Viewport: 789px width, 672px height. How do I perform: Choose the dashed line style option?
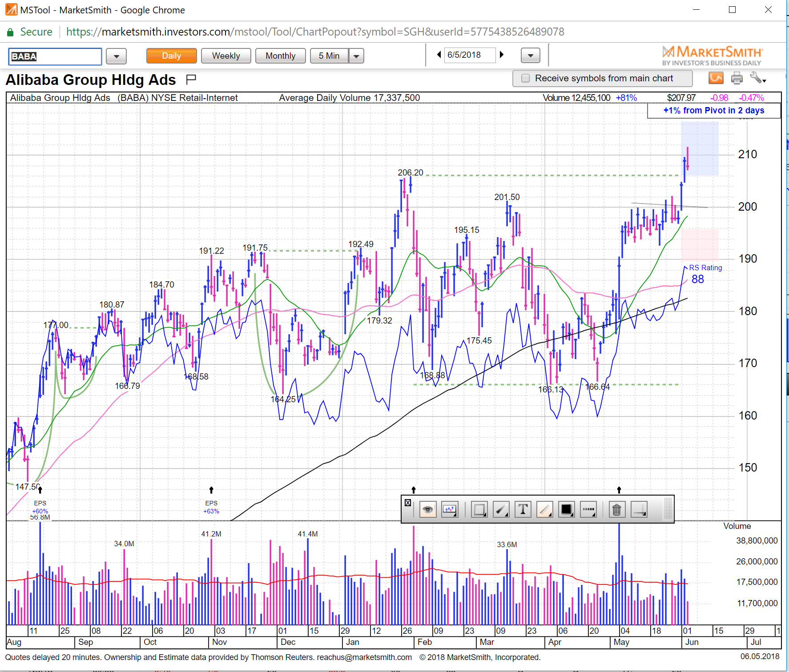[588, 509]
